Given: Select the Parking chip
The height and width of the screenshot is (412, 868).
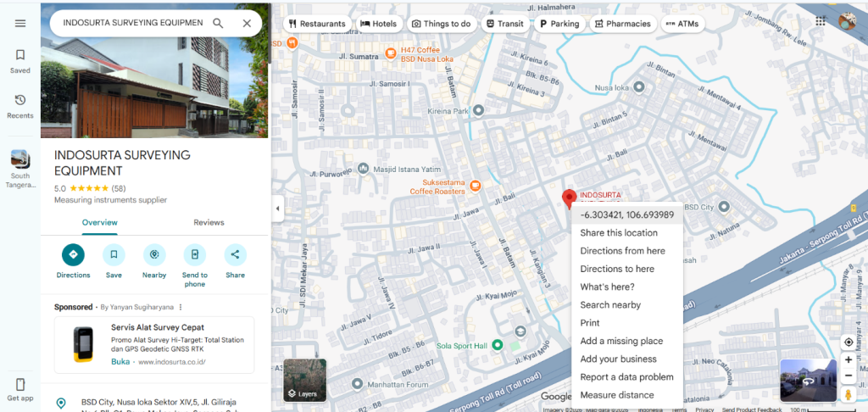Looking at the screenshot, I should (x=559, y=24).
